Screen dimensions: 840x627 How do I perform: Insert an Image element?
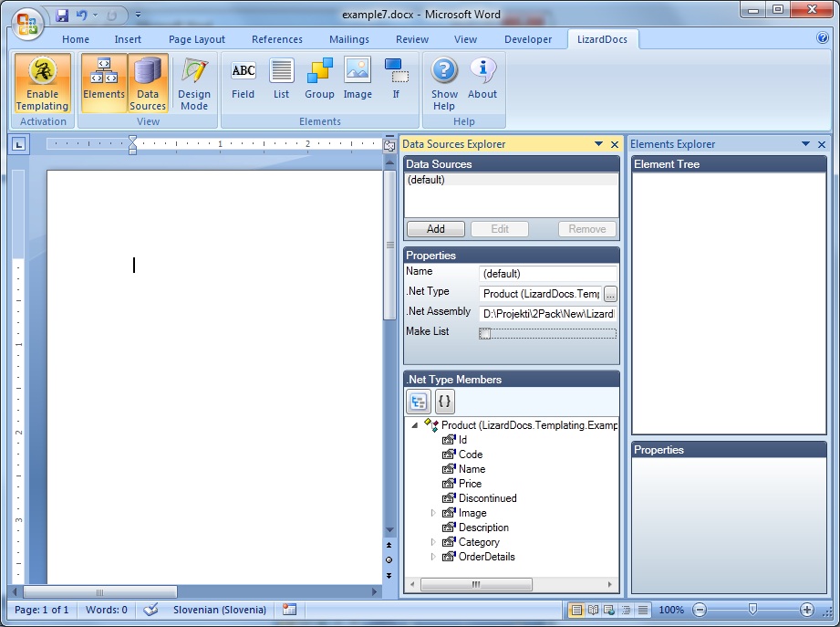(358, 80)
